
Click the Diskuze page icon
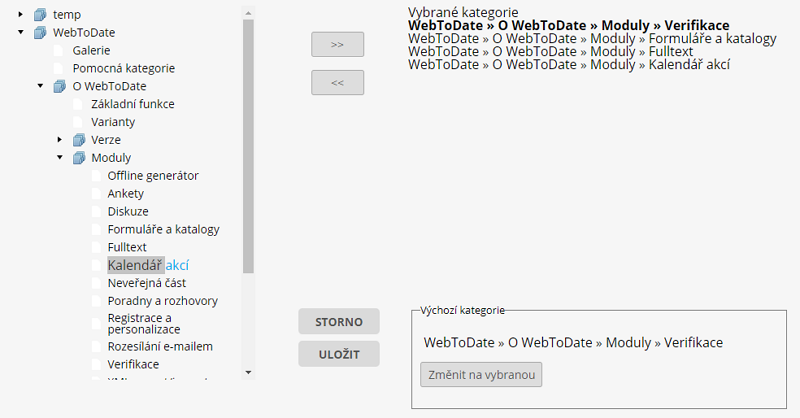point(97,212)
